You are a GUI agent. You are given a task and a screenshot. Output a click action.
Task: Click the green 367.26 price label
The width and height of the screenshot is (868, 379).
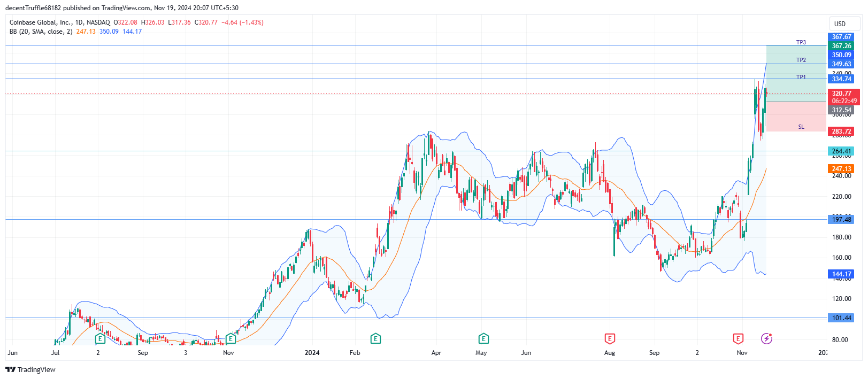click(x=841, y=46)
